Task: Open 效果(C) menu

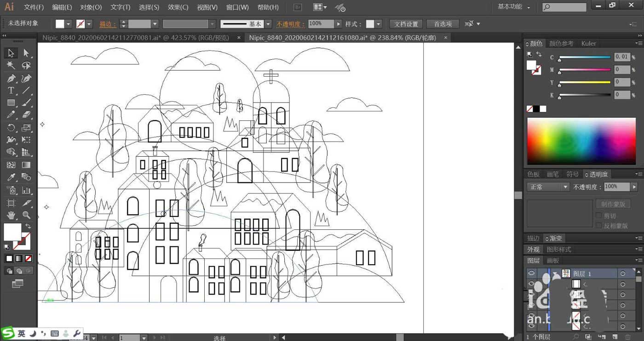Action: coord(178,7)
